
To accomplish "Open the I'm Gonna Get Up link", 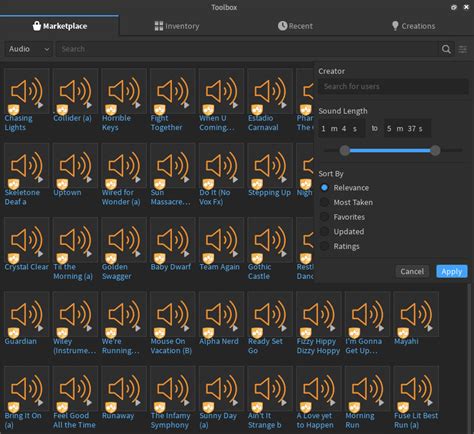I will (x=364, y=346).
